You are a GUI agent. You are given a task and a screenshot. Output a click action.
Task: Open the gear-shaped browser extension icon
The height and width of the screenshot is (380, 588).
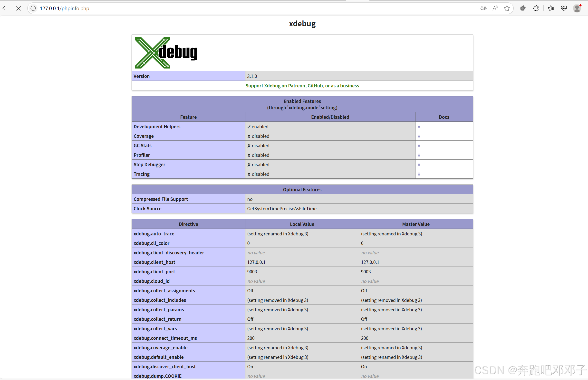click(522, 8)
